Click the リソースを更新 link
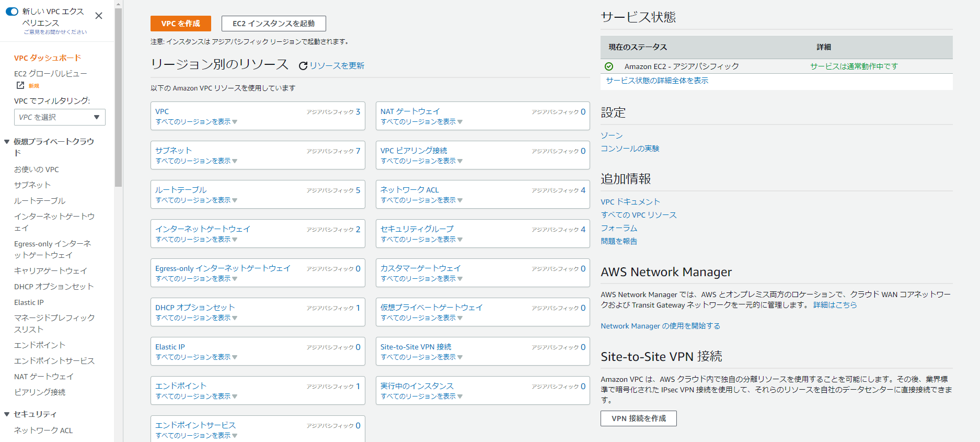The image size is (980, 442). tap(337, 66)
